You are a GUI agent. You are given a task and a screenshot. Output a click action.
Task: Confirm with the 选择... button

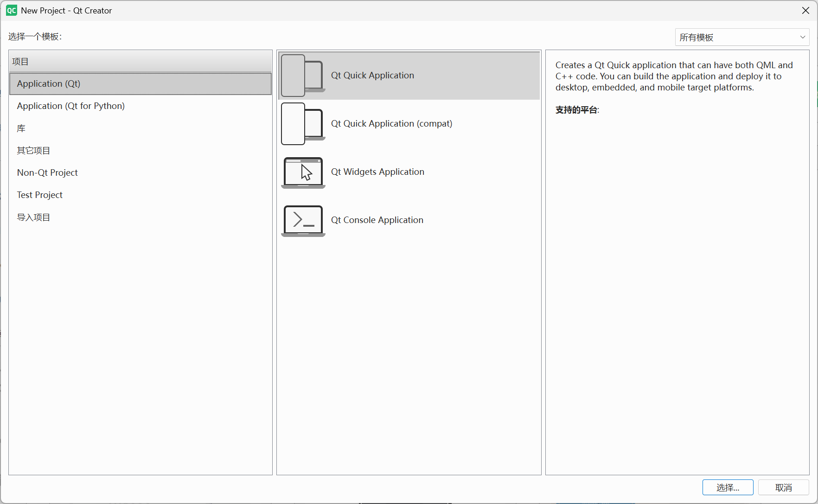click(728, 487)
